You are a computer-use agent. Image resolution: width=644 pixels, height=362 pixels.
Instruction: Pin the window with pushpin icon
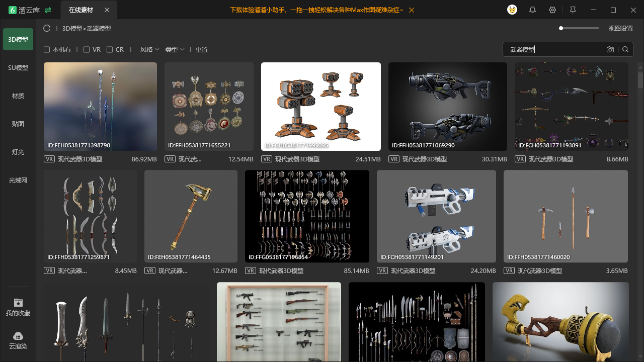pos(573,10)
